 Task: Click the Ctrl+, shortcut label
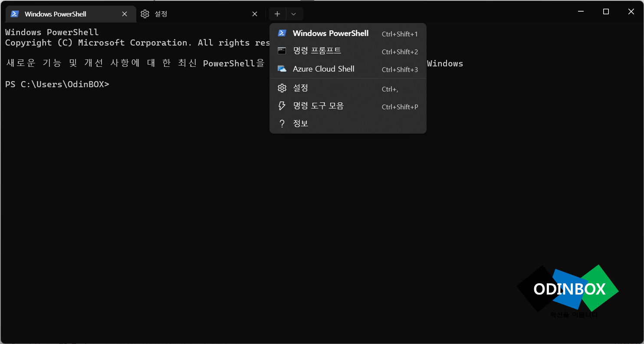(390, 89)
